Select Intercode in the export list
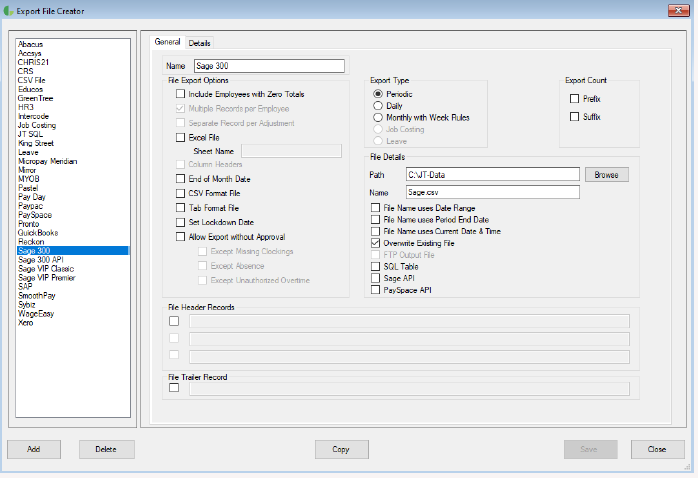This screenshot has height=478, width=698. pyautogui.click(x=73, y=116)
